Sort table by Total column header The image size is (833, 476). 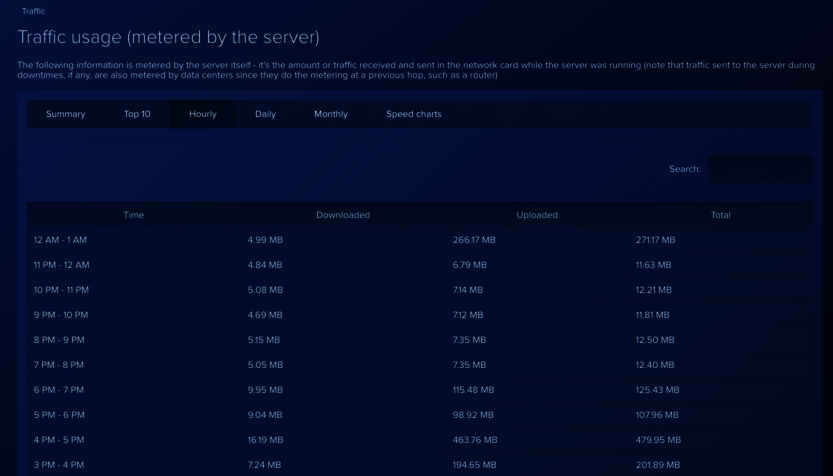tap(720, 215)
